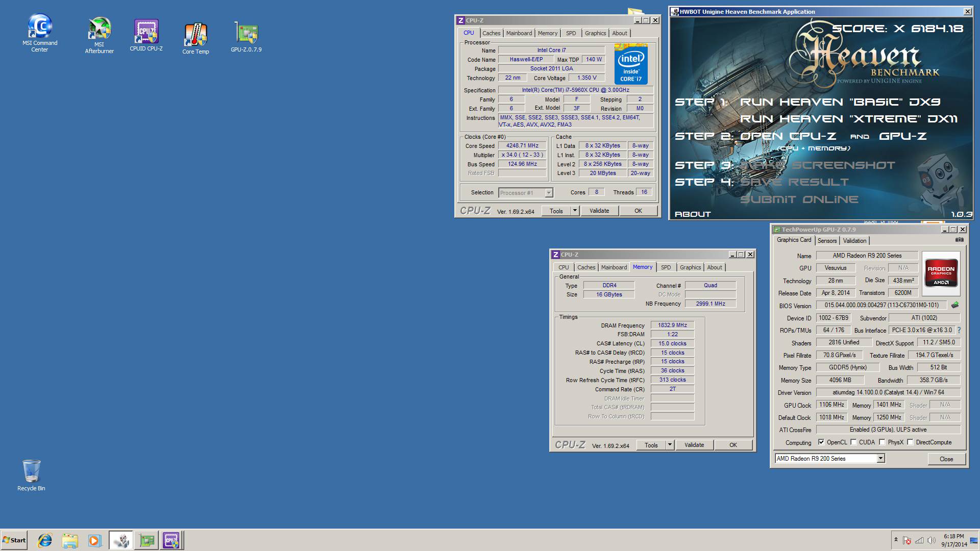Click the Bus Interface question mark icon
Screen dimensions: 980x551
coord(959,330)
